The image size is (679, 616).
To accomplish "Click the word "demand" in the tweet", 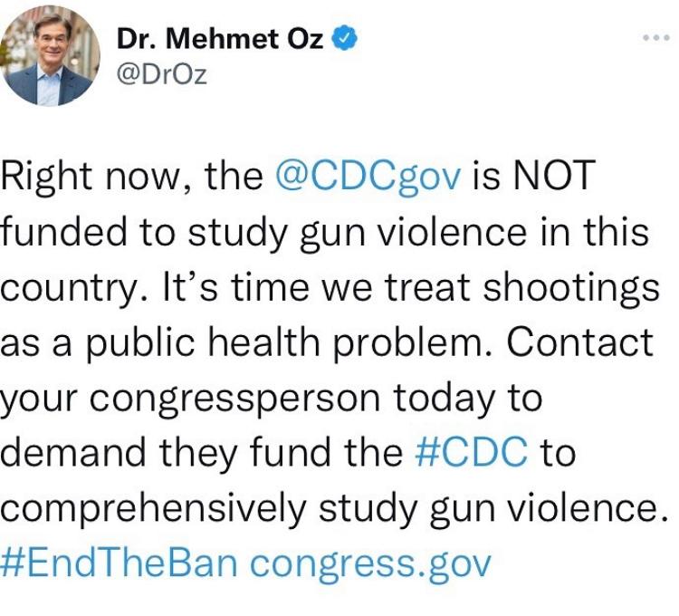I will click(x=72, y=451).
